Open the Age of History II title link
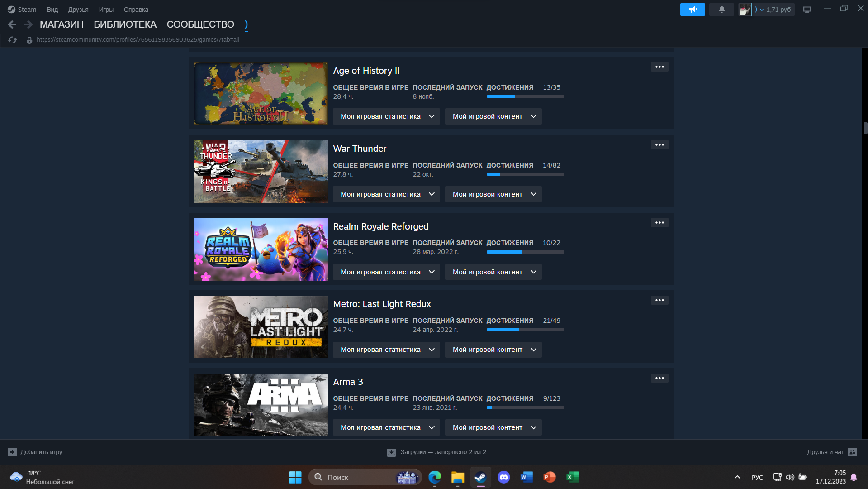868x489 pixels. (366, 71)
